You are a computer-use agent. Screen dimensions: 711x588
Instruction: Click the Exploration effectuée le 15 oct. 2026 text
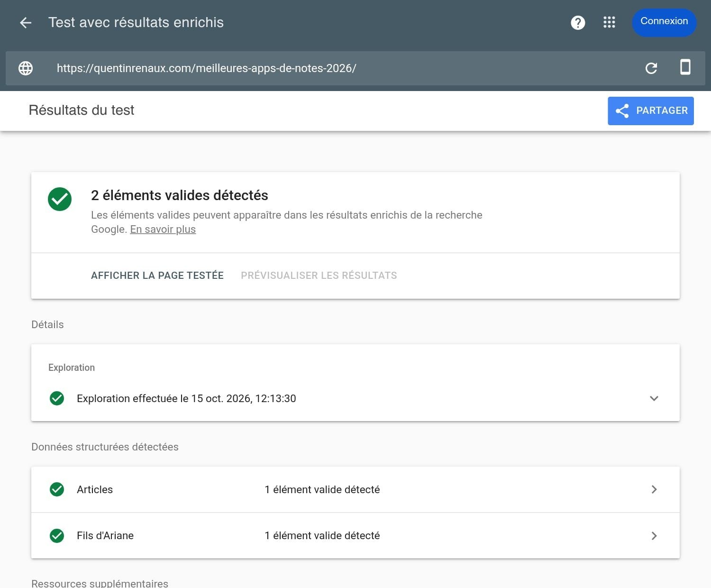click(186, 398)
